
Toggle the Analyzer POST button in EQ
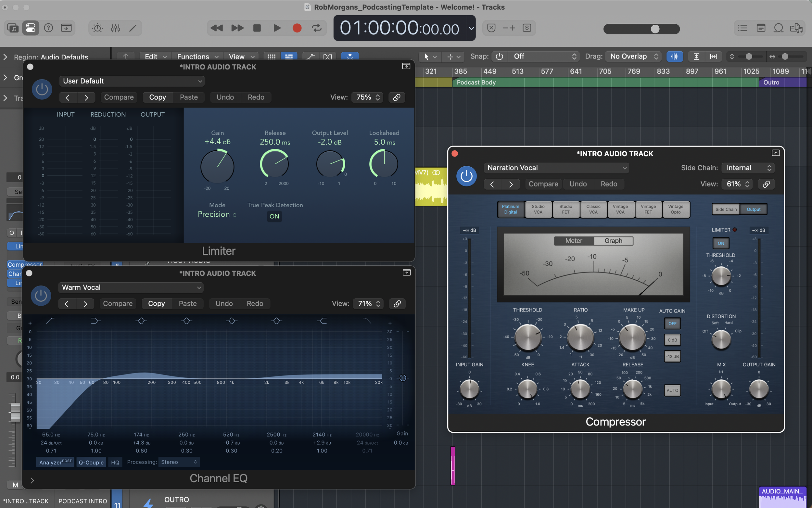pos(55,462)
